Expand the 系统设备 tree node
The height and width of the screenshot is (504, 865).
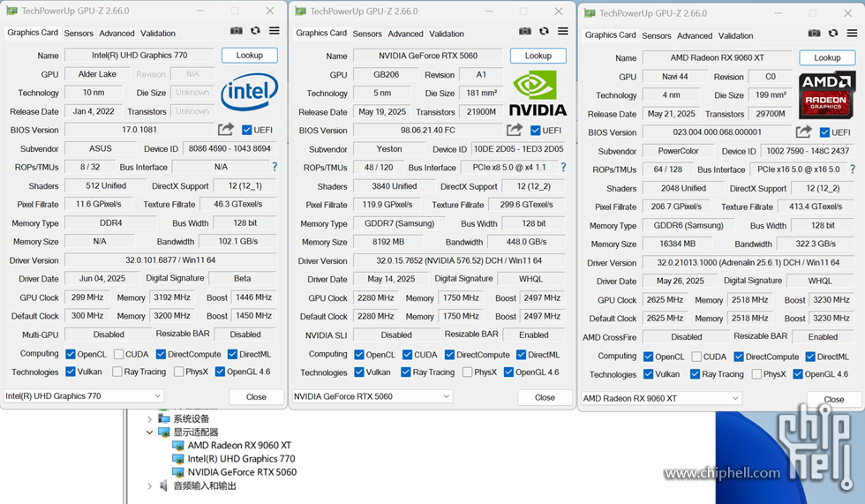(x=149, y=419)
